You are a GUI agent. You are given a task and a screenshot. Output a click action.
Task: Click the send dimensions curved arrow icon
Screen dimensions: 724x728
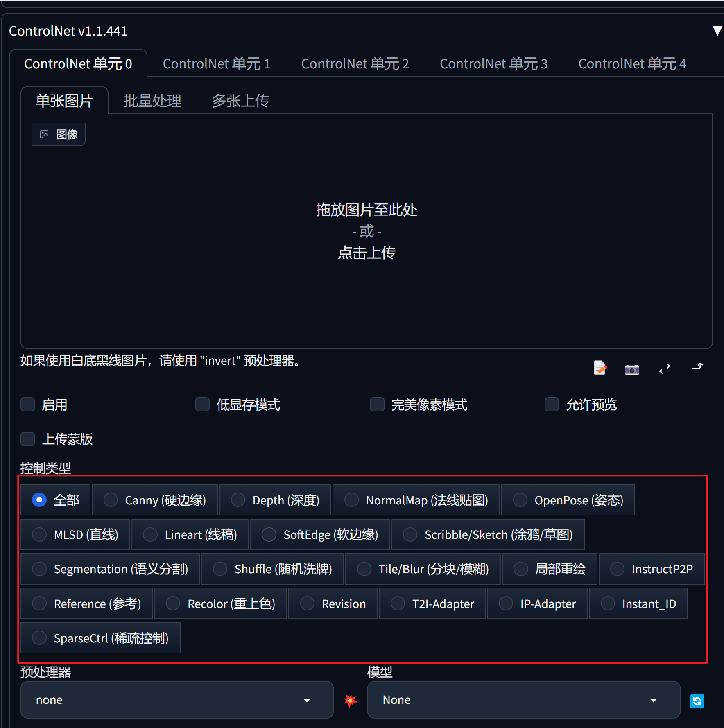(x=697, y=366)
